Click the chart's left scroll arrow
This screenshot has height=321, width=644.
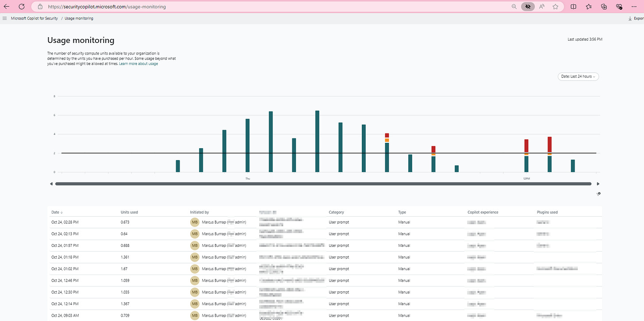click(x=51, y=183)
